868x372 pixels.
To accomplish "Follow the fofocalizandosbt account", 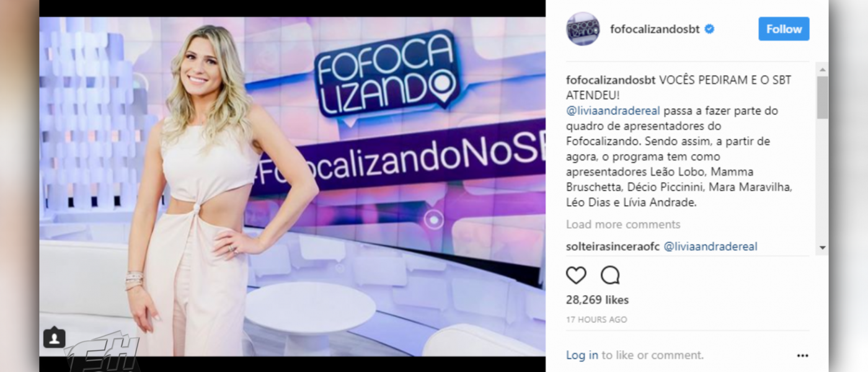I will [x=784, y=29].
